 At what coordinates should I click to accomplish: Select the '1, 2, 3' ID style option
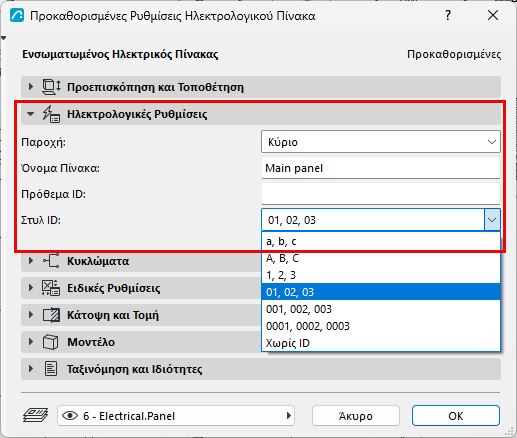(381, 275)
